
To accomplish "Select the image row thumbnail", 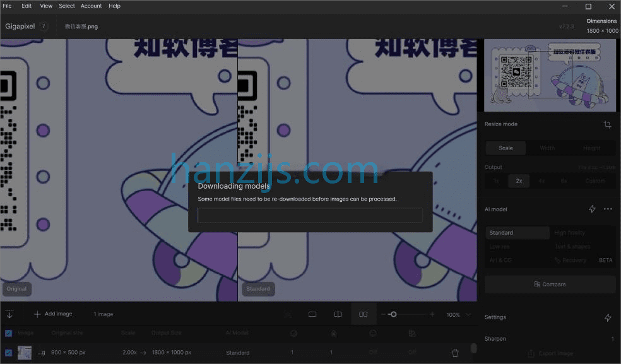I will point(24,353).
